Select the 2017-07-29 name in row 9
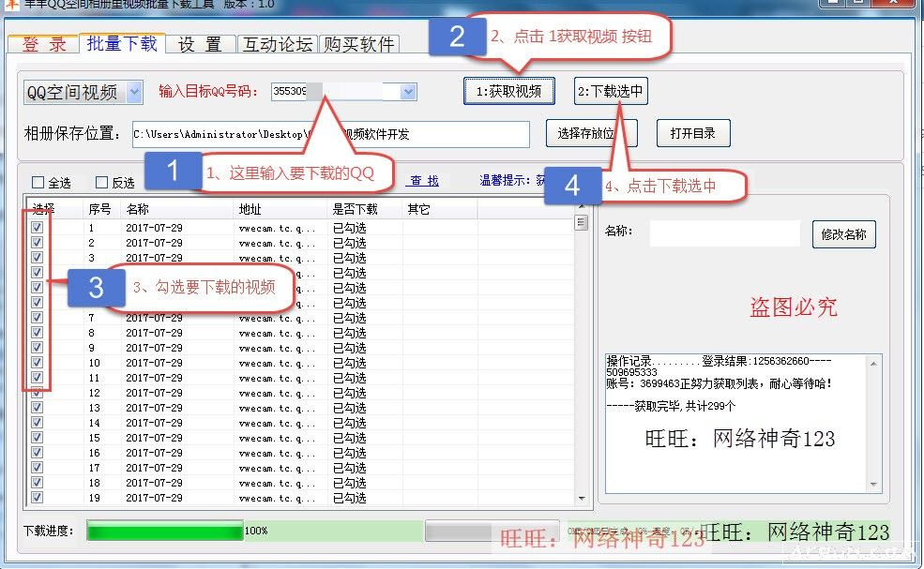 [155, 348]
